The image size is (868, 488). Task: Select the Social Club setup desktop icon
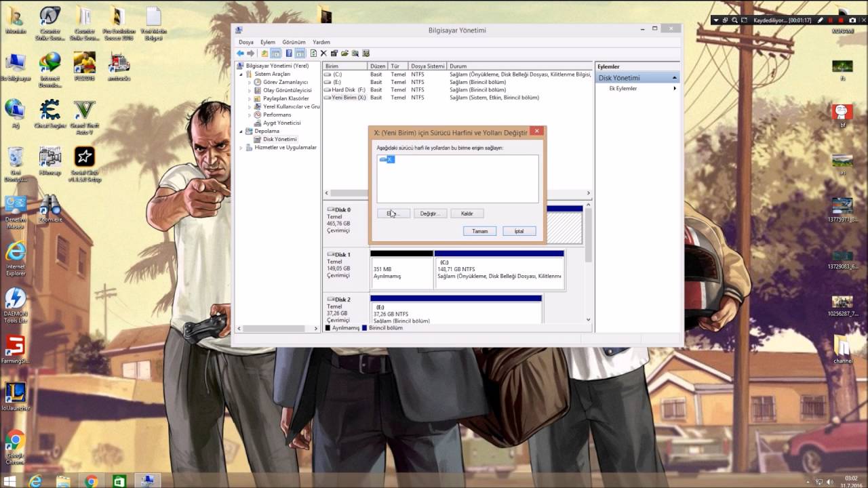(84, 165)
